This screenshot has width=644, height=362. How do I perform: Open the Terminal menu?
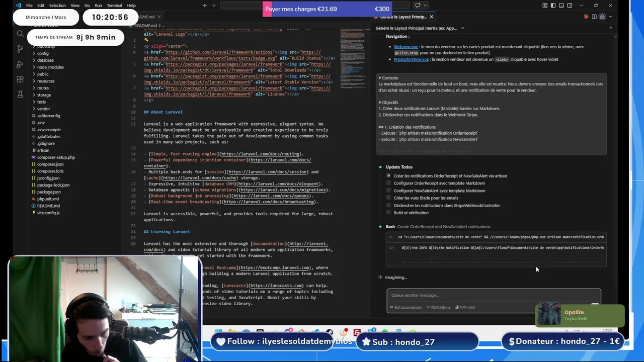click(114, 6)
